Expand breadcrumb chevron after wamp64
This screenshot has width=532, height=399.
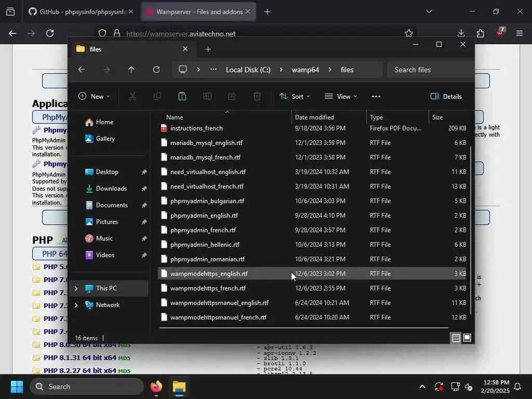330,70
